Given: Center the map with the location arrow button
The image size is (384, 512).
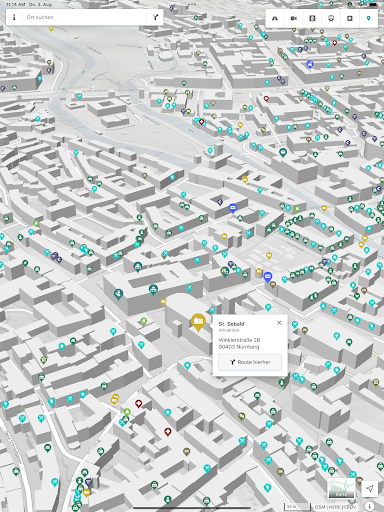Looking at the screenshot, I should (x=370, y=489).
